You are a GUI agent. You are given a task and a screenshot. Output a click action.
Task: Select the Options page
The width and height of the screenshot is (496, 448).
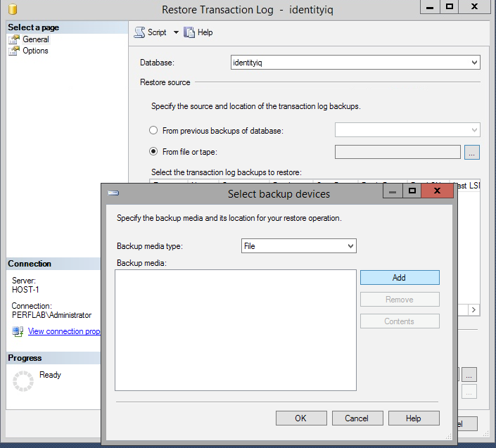(35, 51)
